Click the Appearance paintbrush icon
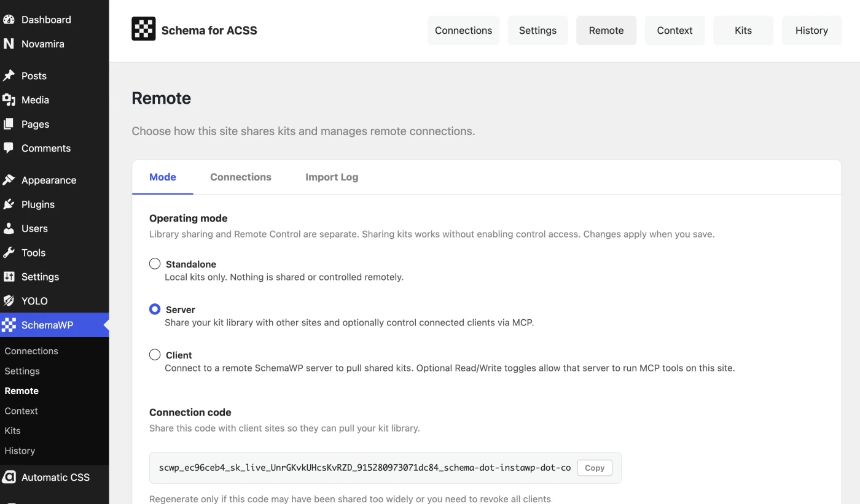The image size is (860, 504). pyautogui.click(x=9, y=180)
